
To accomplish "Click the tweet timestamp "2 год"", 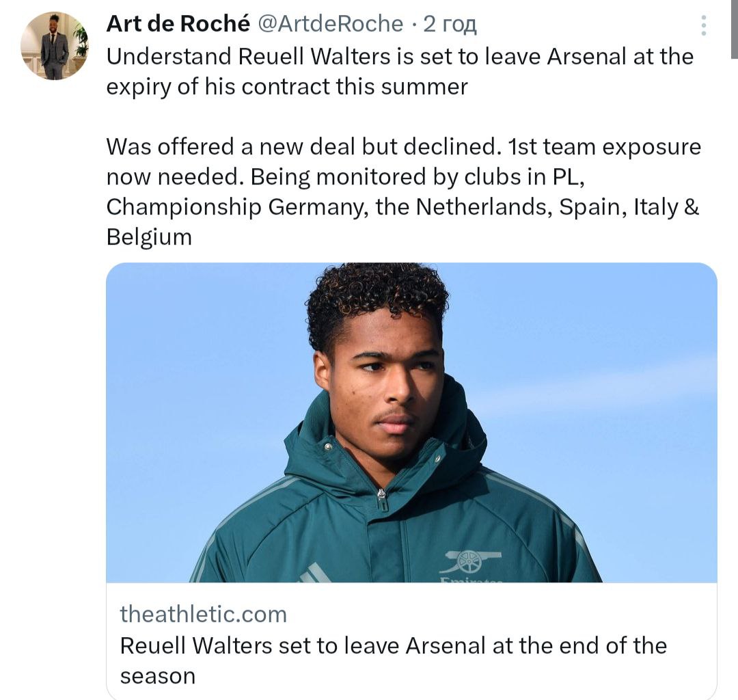I will (450, 24).
